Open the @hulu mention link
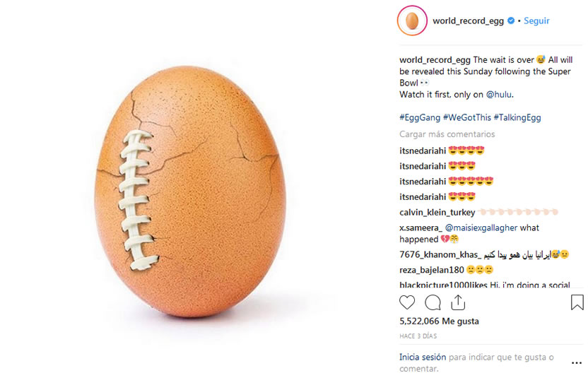 coord(499,95)
